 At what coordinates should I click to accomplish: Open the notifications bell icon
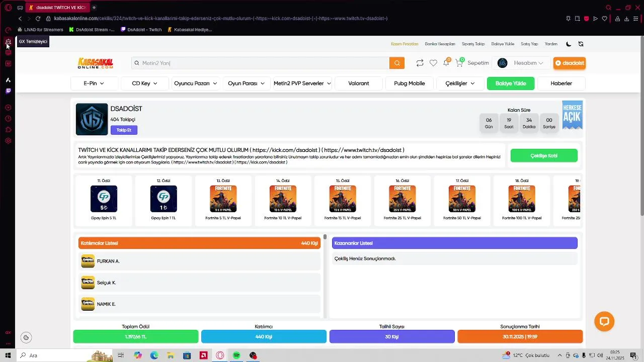pyautogui.click(x=446, y=63)
